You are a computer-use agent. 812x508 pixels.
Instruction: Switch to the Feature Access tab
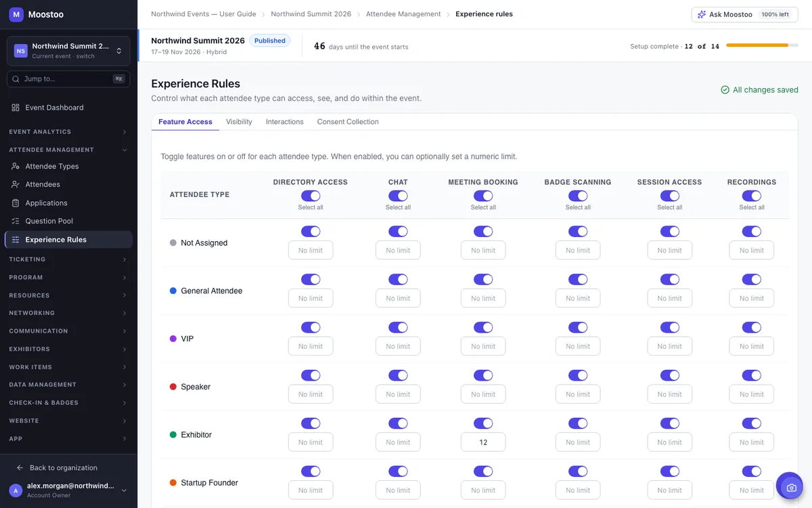coord(185,122)
